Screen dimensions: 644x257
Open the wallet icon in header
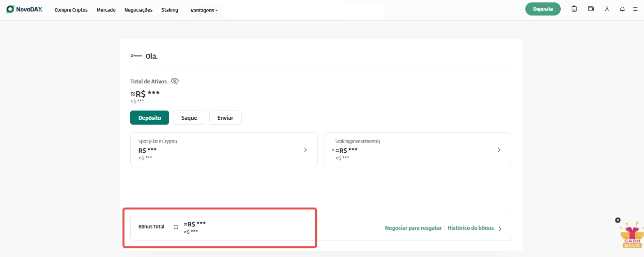click(591, 9)
